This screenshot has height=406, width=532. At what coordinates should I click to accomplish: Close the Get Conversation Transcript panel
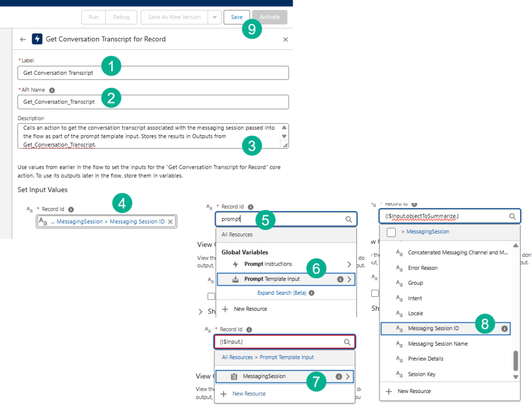click(x=285, y=40)
